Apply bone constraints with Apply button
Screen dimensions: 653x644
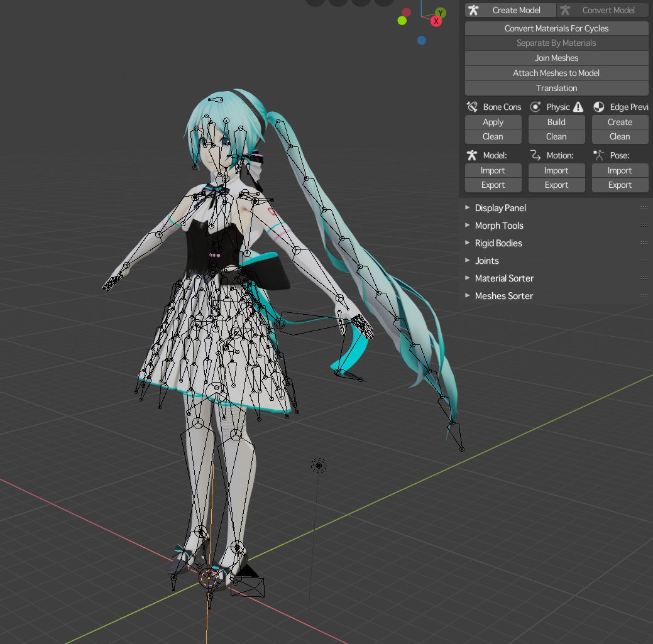493,122
